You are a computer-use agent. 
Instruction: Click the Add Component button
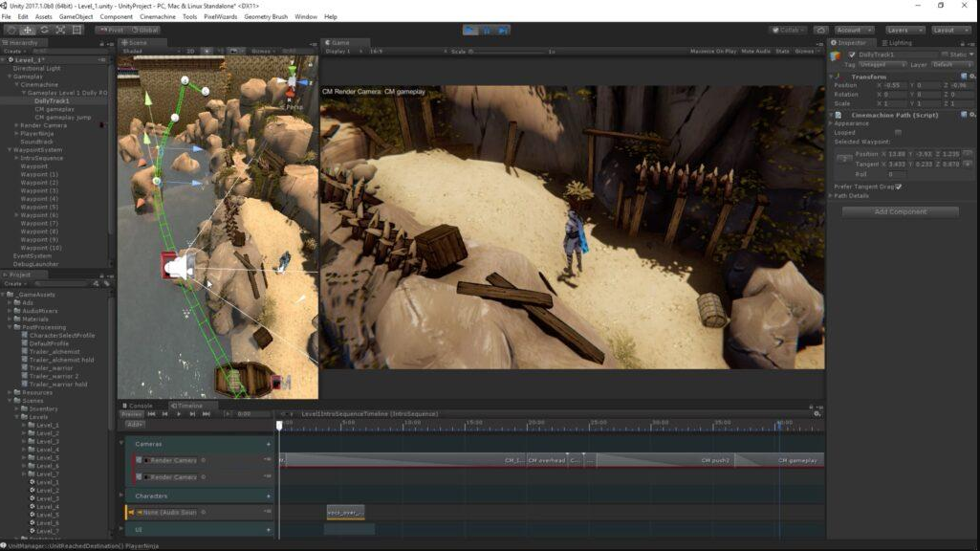[900, 212]
